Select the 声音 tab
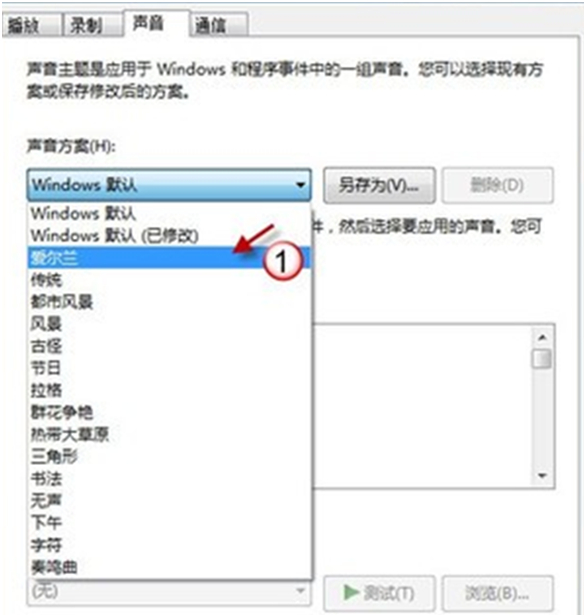This screenshot has height=615, width=584. [x=156, y=23]
